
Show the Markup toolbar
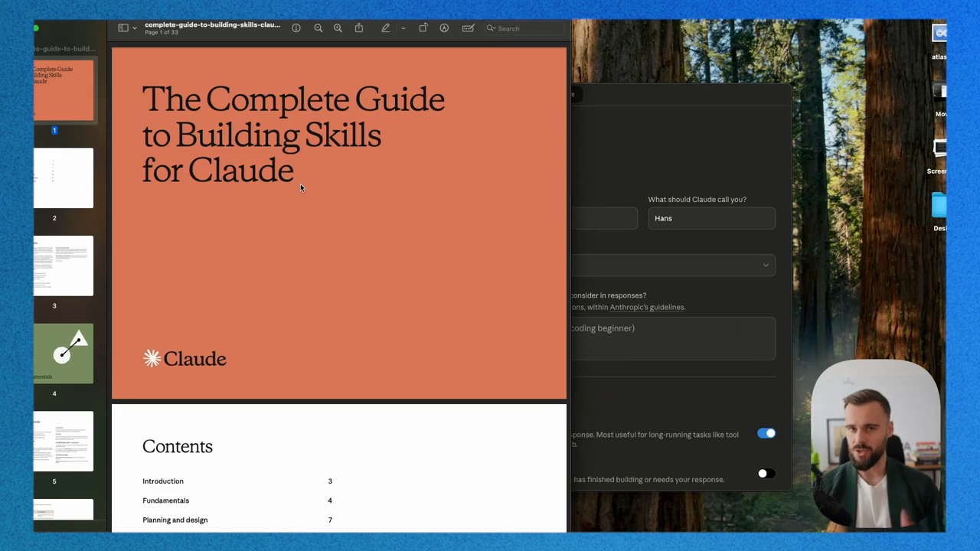444,28
